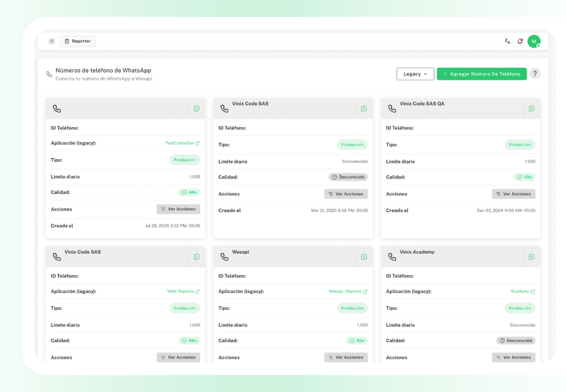Open the language translation icon
The height and width of the screenshot is (392, 567).
click(x=507, y=41)
